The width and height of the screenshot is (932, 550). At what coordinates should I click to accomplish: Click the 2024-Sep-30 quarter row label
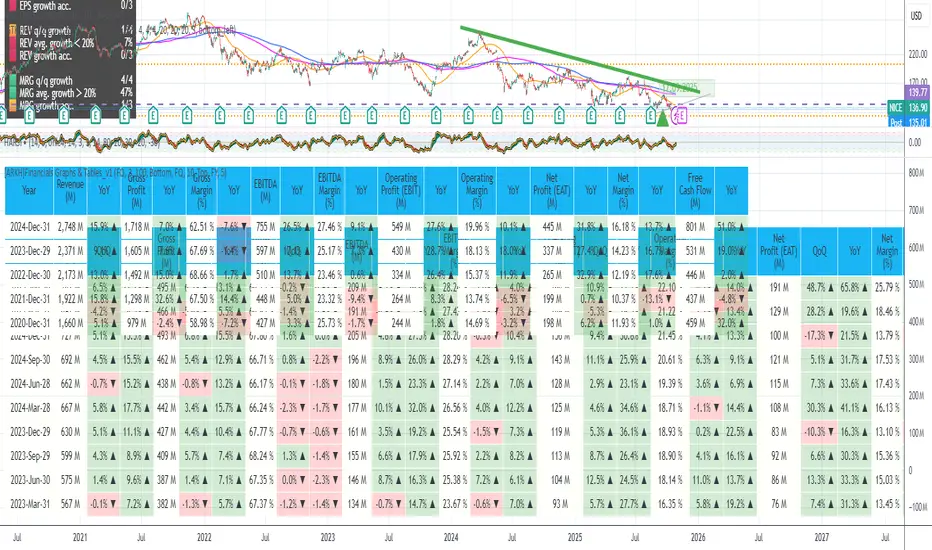30,360
